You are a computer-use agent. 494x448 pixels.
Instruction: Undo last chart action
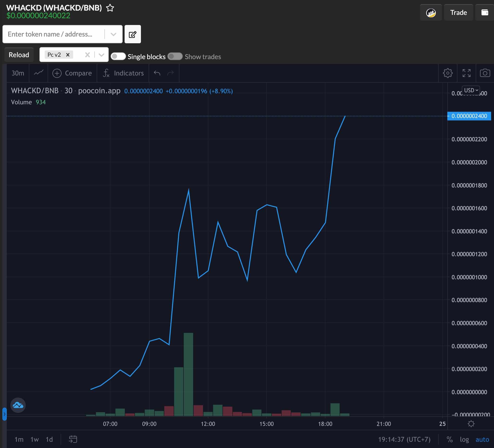click(x=157, y=73)
